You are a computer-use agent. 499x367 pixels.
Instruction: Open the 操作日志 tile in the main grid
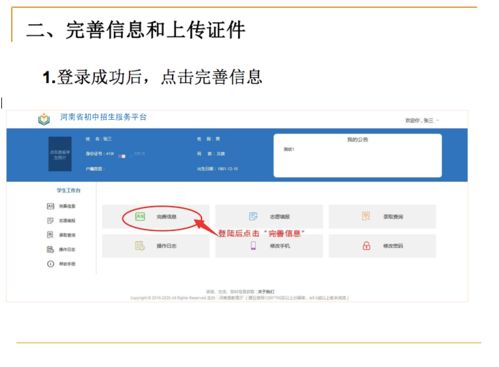[156, 246]
